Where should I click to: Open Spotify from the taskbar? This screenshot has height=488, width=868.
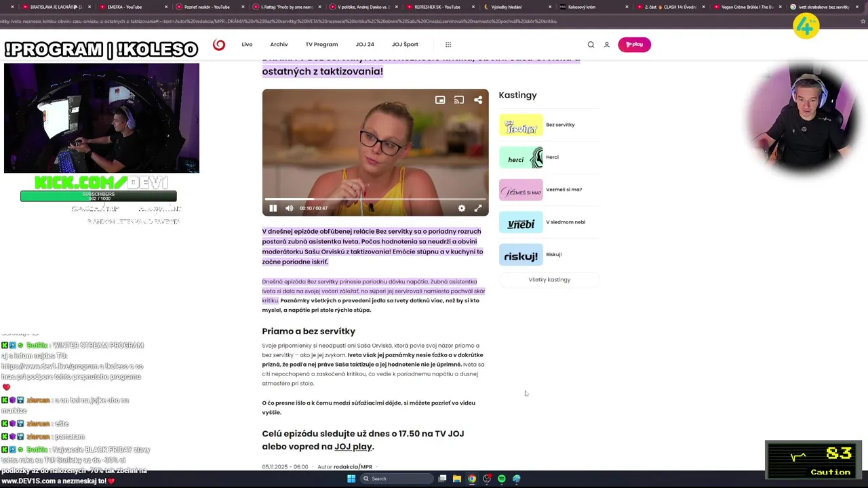click(x=502, y=479)
